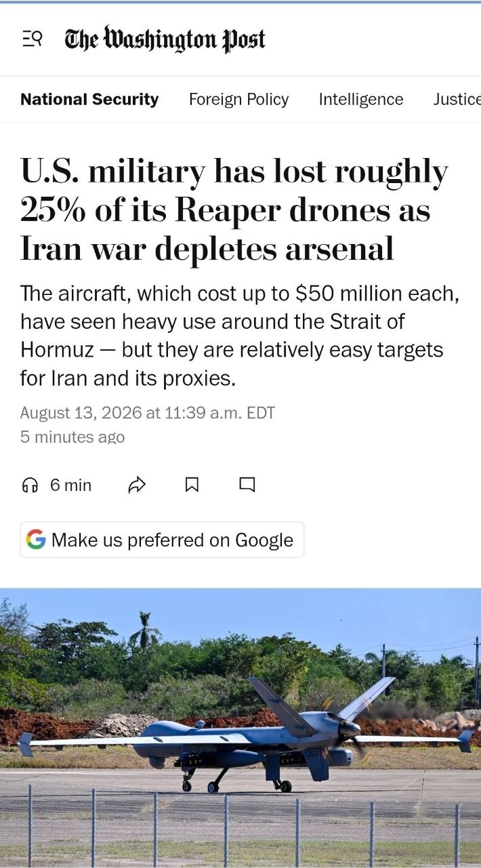Open comments via speech bubble icon
This screenshot has height=868, width=481.
click(247, 485)
